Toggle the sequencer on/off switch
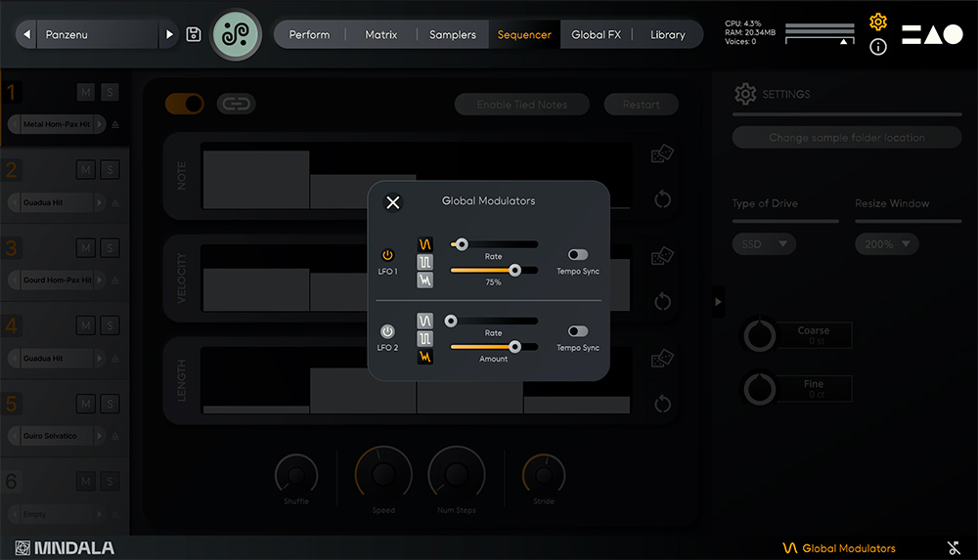Viewport: 978px width, 560px height. (x=185, y=104)
